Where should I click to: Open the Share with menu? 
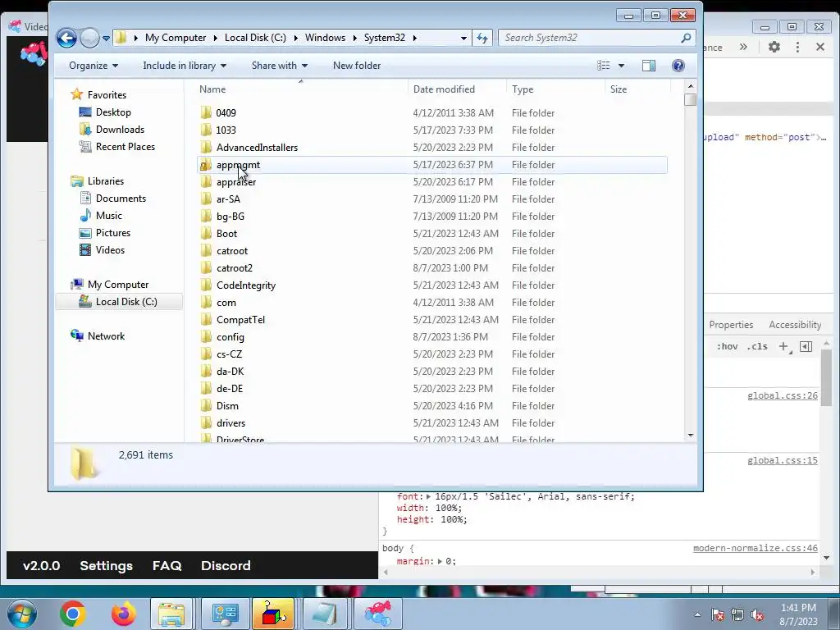tap(280, 66)
